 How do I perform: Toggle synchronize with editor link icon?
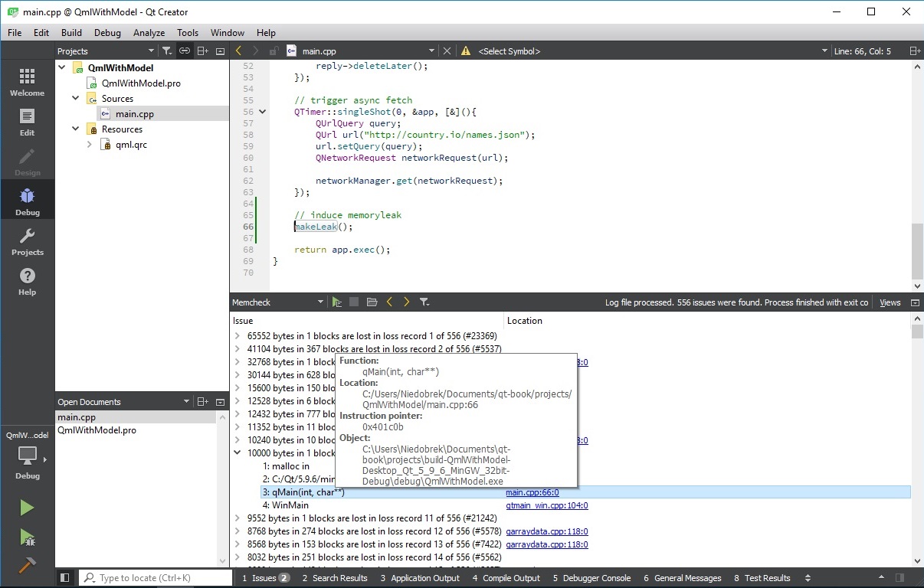click(185, 51)
